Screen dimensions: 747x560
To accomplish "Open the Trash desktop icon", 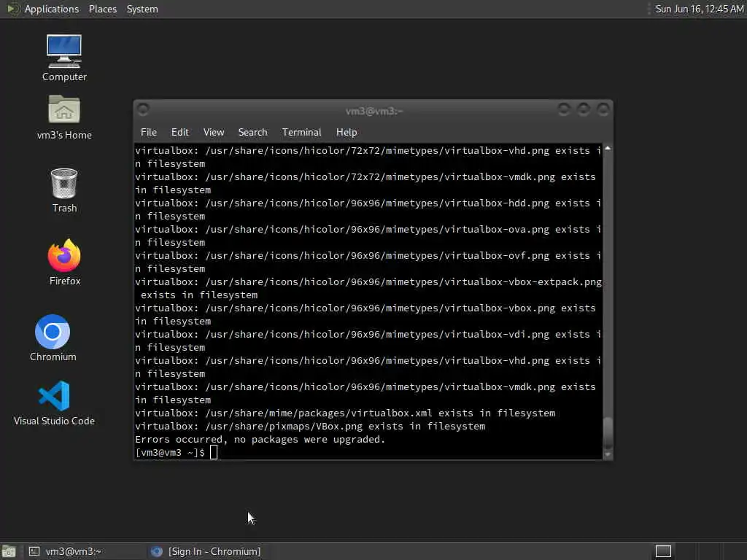I will (64, 190).
